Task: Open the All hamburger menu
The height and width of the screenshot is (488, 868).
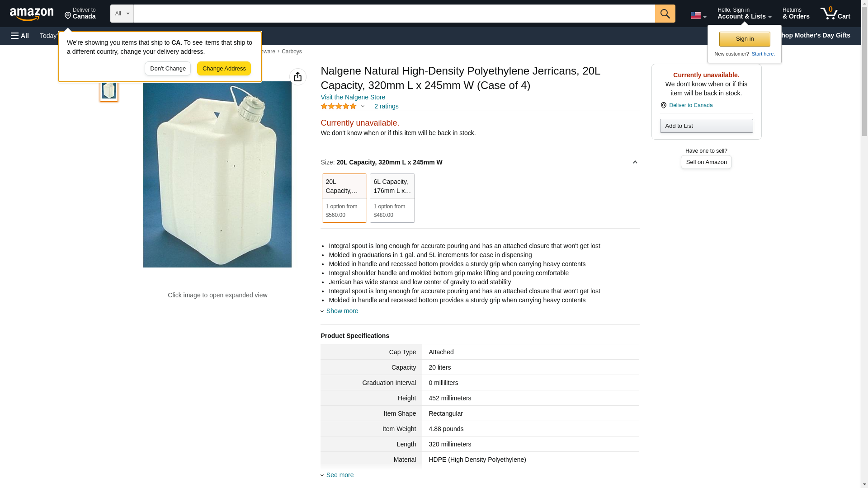Action: tap(20, 36)
